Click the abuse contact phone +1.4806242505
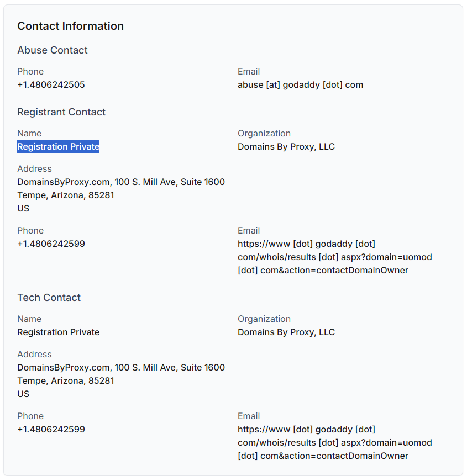This screenshot has height=476, width=467. click(51, 84)
